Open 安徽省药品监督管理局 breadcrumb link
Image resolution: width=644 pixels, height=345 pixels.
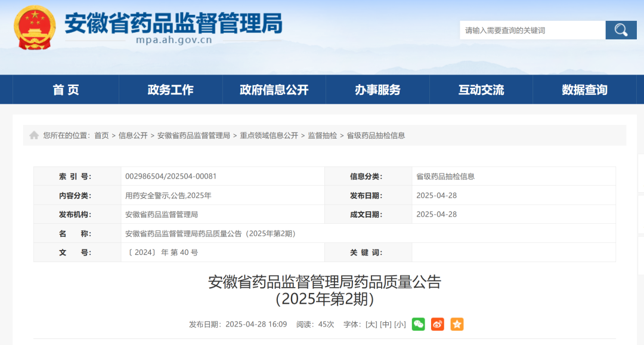[x=193, y=135]
